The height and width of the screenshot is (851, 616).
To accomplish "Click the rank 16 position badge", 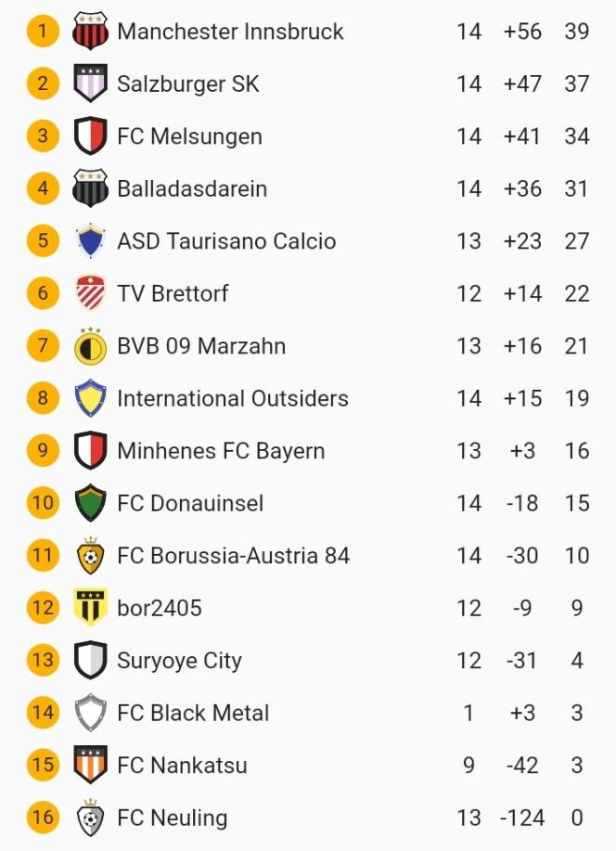I will coord(43,818).
